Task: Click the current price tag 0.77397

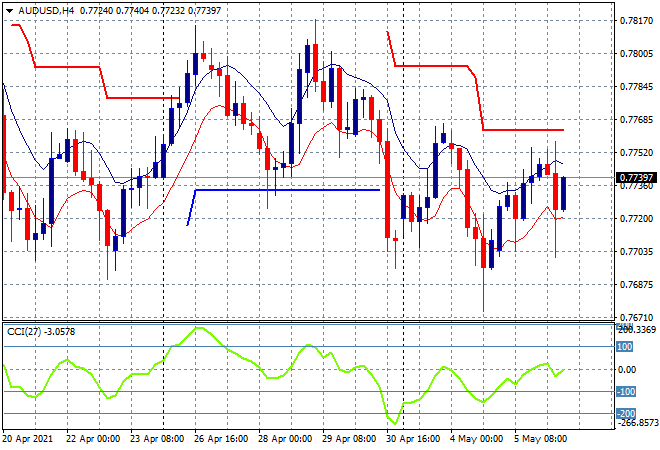Action: (x=636, y=178)
